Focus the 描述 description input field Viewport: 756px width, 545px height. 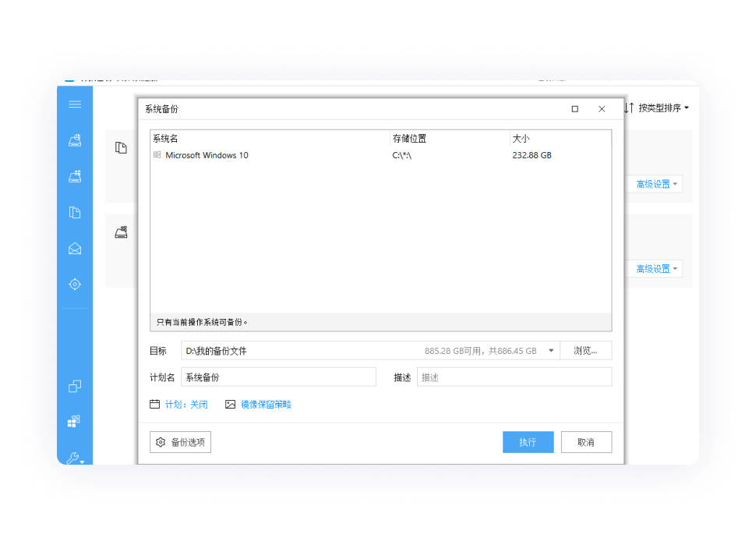pos(514,377)
